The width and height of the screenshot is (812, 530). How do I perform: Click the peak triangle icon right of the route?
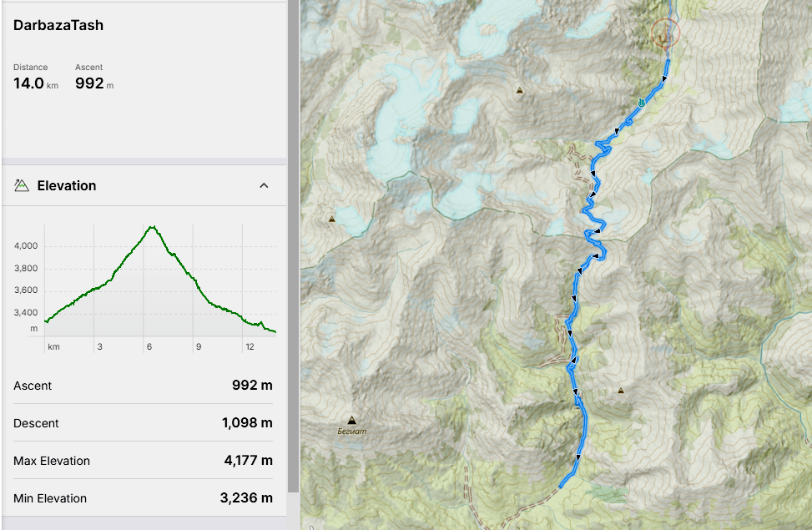pos(621,390)
